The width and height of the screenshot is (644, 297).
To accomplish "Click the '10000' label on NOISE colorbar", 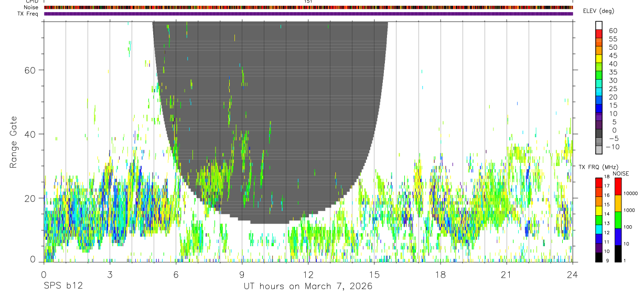I will (x=631, y=193).
